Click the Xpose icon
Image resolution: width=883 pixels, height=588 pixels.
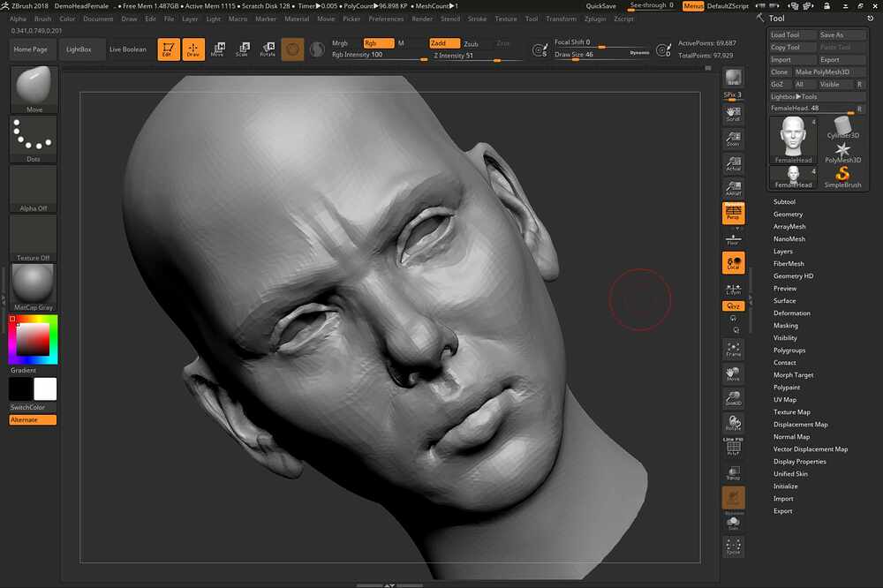click(x=733, y=547)
